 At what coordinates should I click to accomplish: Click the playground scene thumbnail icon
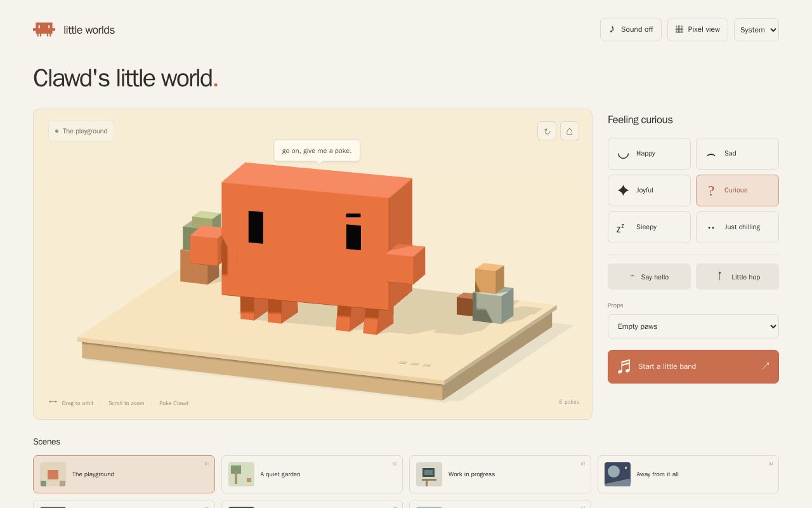point(53,474)
